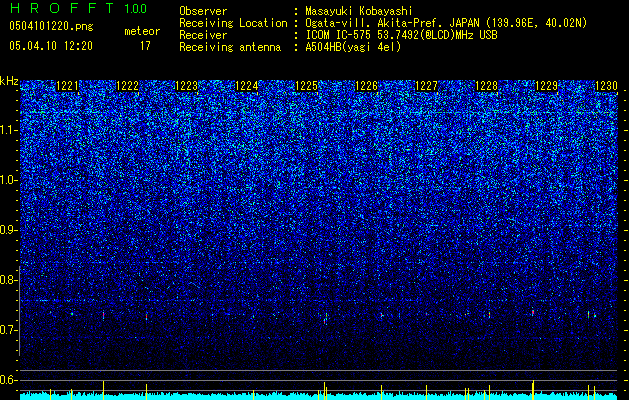Click the meteor label
The height and width of the screenshot is (400, 629).
coord(142,31)
